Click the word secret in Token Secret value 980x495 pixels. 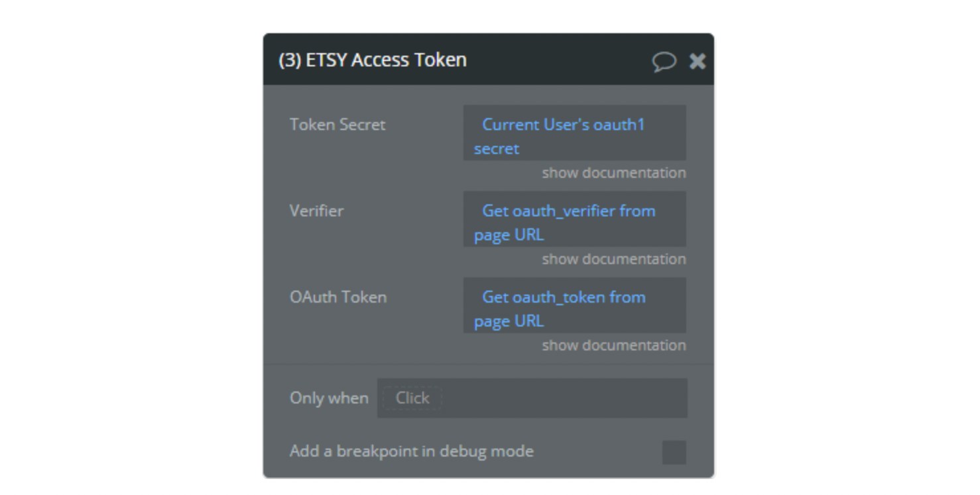pyautogui.click(x=497, y=149)
